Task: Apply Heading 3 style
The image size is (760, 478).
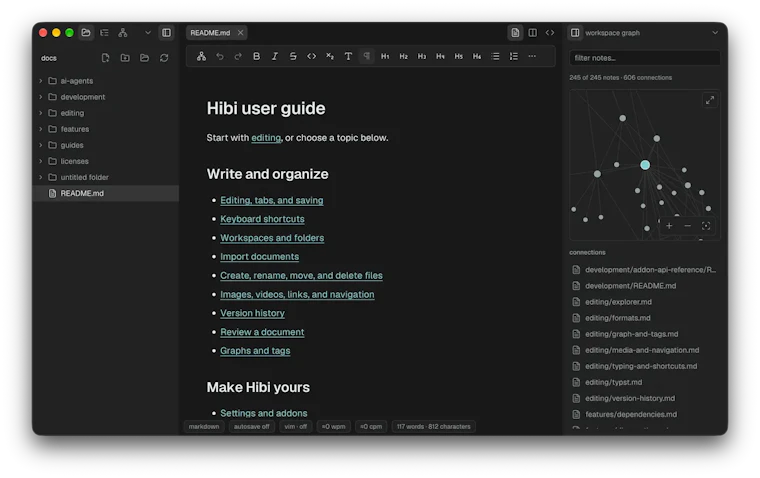Action: (422, 56)
